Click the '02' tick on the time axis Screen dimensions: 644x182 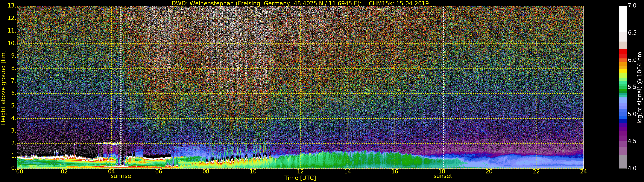pos(64,172)
